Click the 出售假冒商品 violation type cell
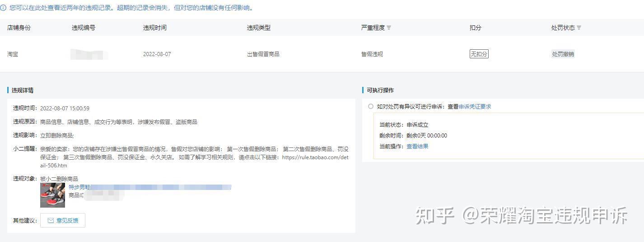The width and height of the screenshot is (644, 242). click(x=263, y=54)
